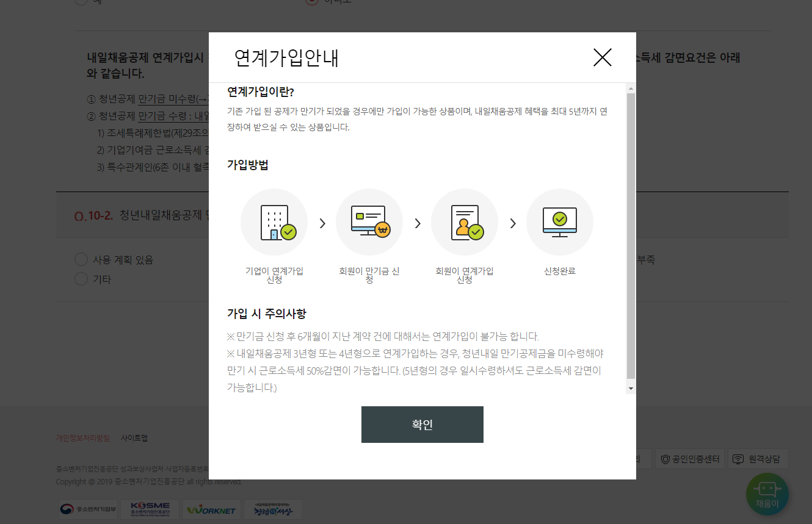Click the WORKNET logo
Image resolution: width=812 pixels, height=524 pixels.
[x=212, y=510]
